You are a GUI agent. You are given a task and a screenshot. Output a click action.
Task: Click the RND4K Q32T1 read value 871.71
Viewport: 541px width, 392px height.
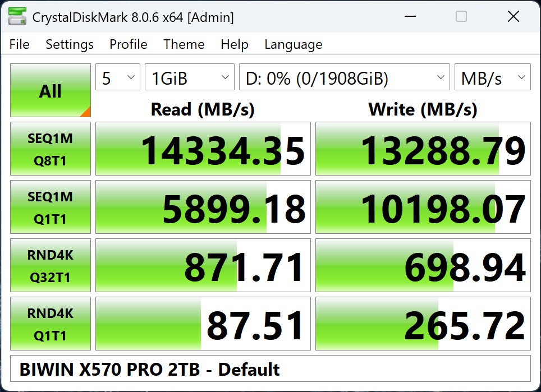point(203,265)
